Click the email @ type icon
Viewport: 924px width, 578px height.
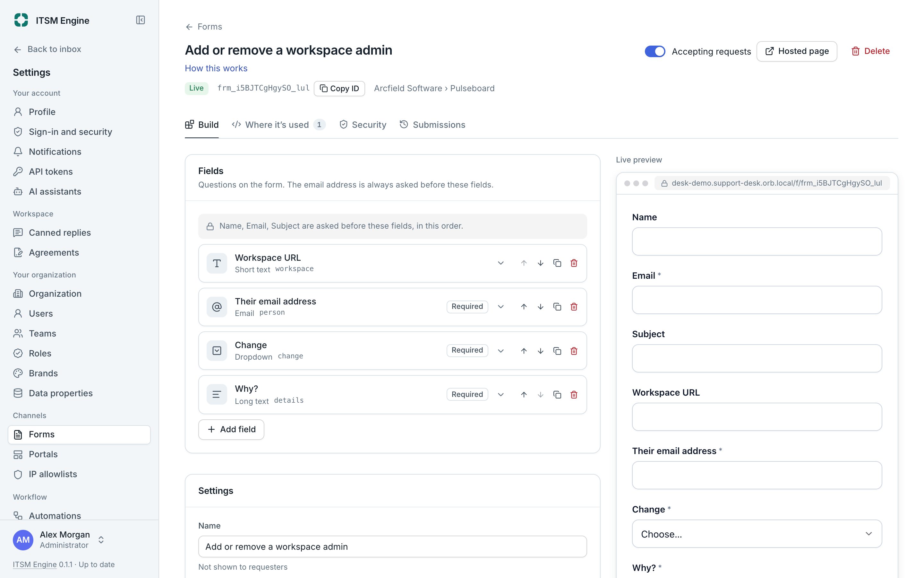click(217, 307)
